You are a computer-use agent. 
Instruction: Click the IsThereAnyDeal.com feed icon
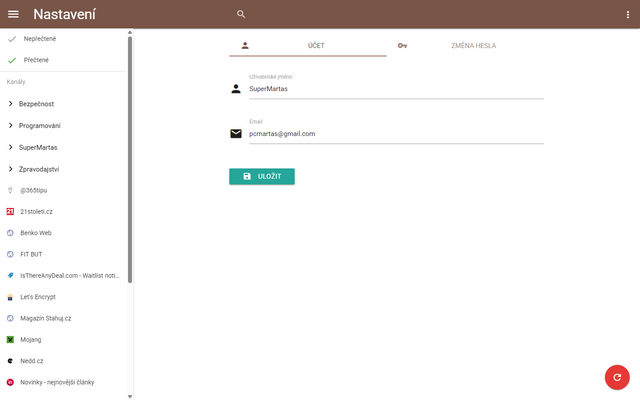pos(10,276)
